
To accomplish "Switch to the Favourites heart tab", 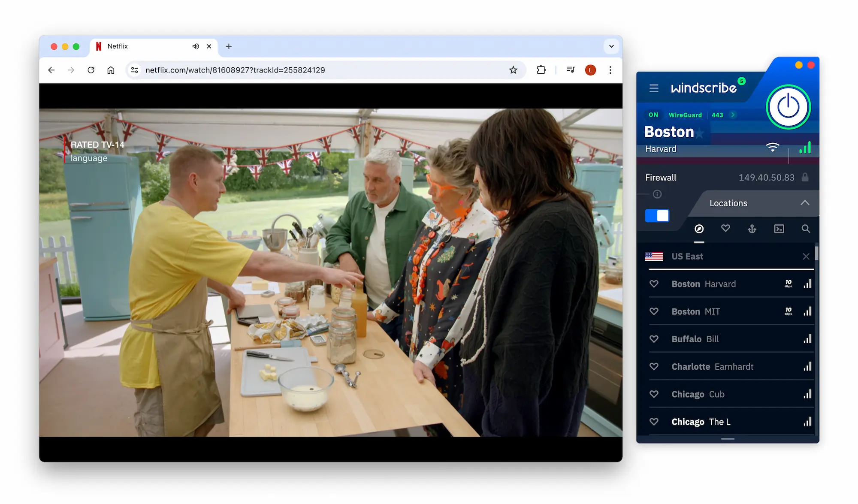I will (x=725, y=229).
